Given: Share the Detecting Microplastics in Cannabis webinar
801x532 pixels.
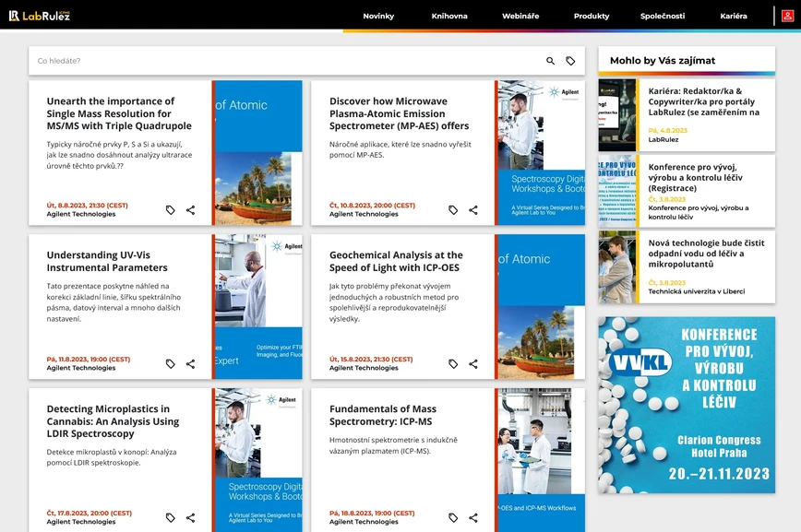Looking at the screenshot, I should coord(190,517).
